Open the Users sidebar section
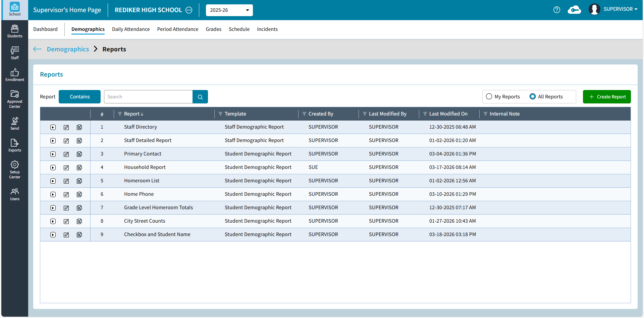The width and height of the screenshot is (644, 318). point(15,194)
